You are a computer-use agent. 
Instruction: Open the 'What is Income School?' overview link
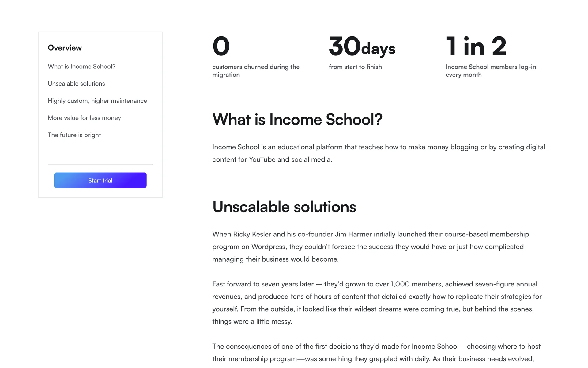pyautogui.click(x=81, y=67)
